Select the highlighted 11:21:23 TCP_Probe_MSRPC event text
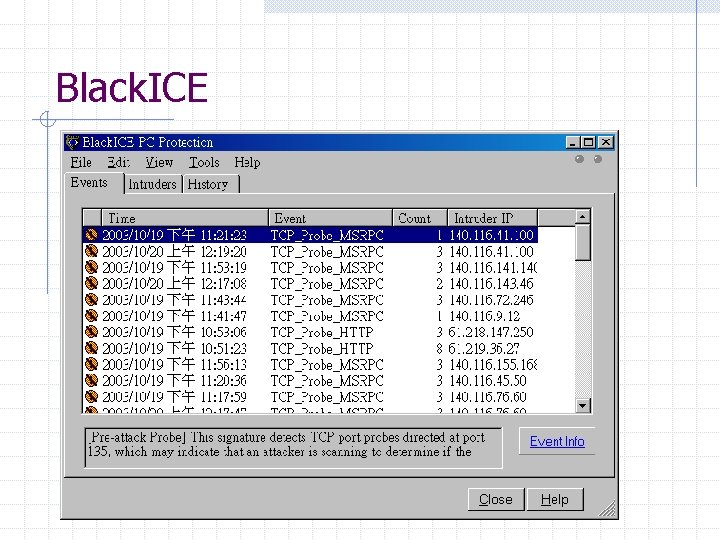 pos(327,235)
